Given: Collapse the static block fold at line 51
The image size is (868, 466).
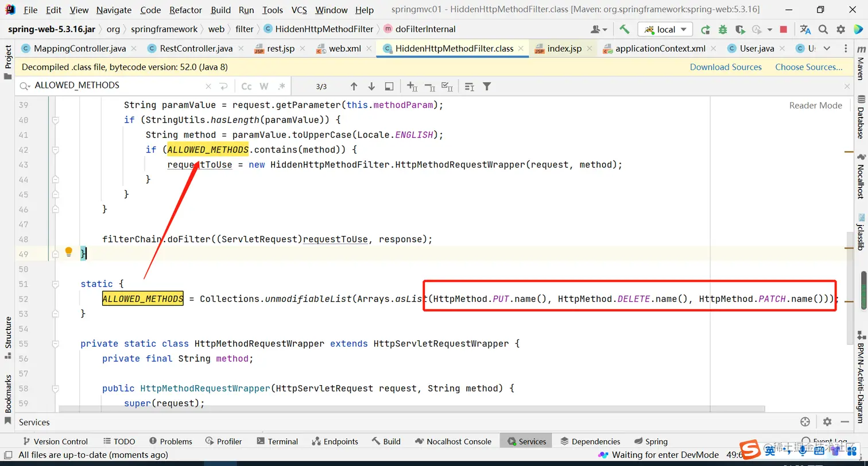Looking at the screenshot, I should 56,284.
